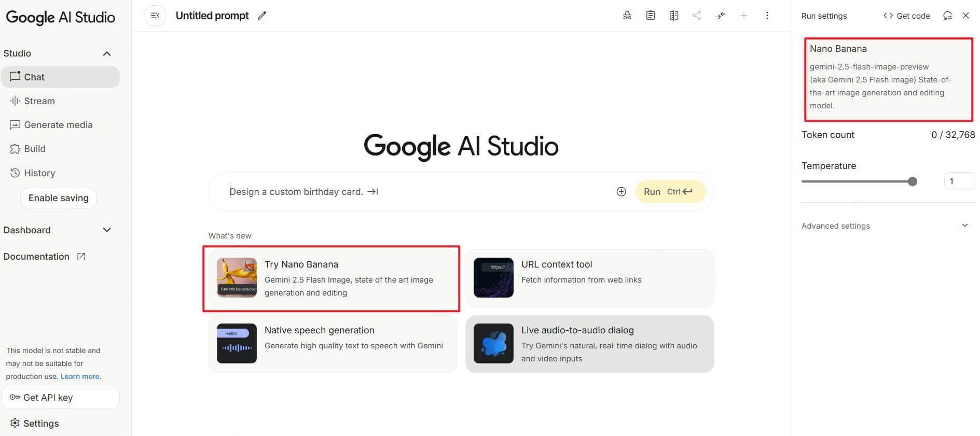
Task: Click the Enable saving button
Action: 59,198
